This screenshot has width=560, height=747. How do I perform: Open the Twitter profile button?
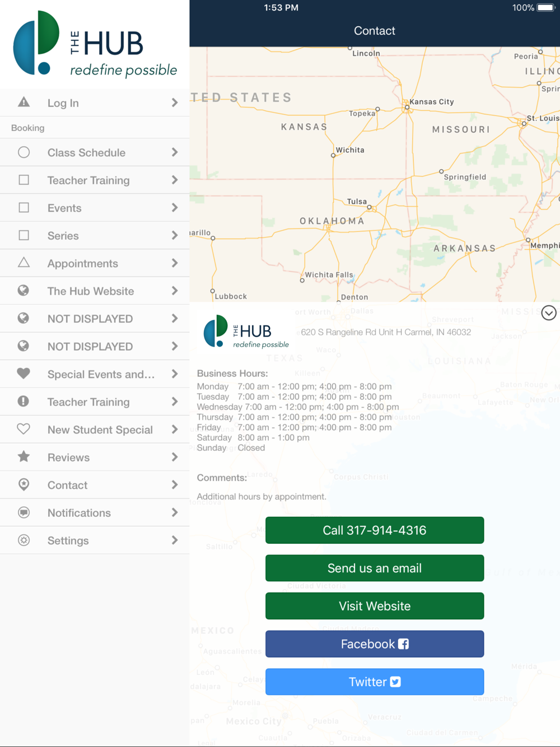point(375,682)
